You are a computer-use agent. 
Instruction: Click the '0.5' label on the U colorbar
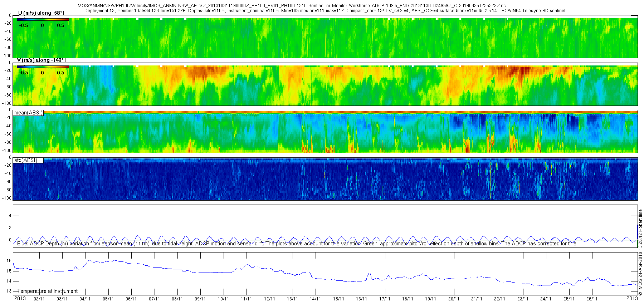click(60, 25)
